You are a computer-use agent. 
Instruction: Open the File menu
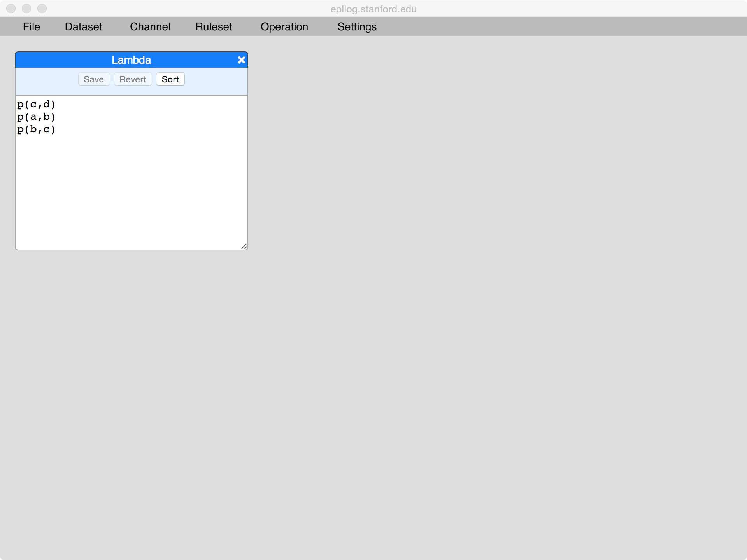(31, 26)
